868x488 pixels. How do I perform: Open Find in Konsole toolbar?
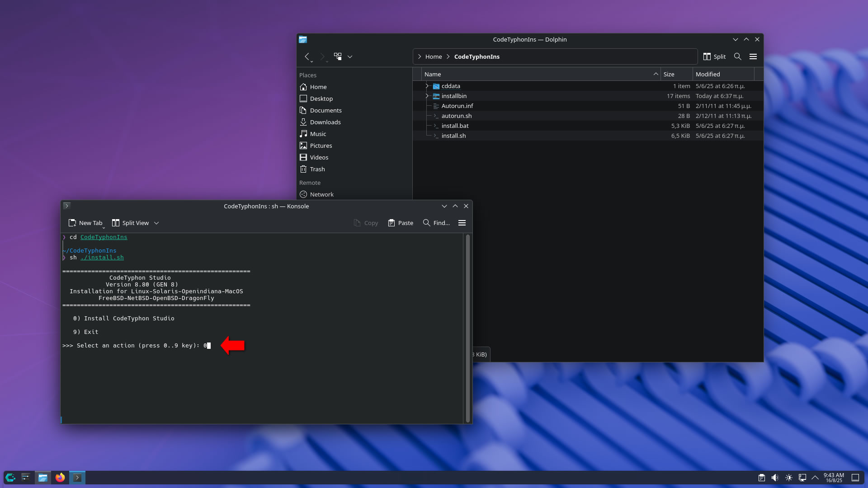[436, 223]
